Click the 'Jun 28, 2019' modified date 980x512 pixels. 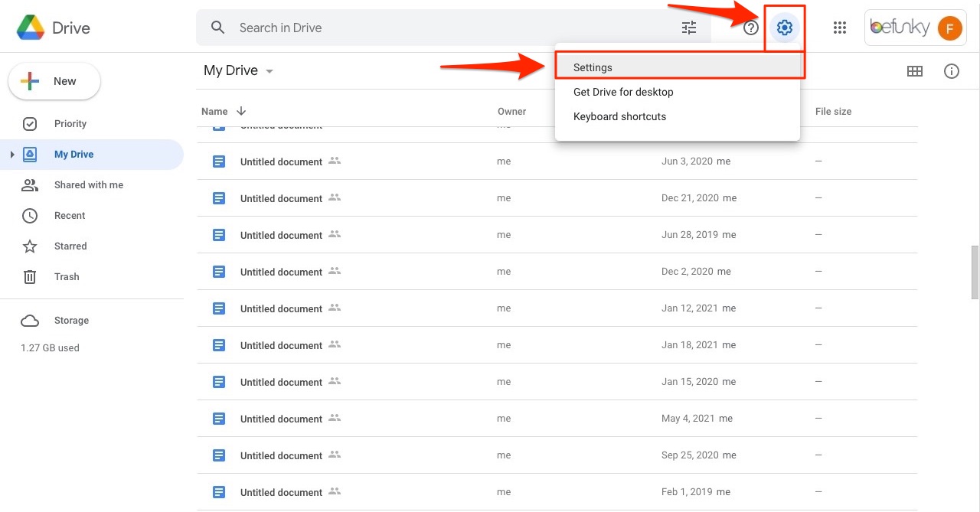(x=690, y=235)
